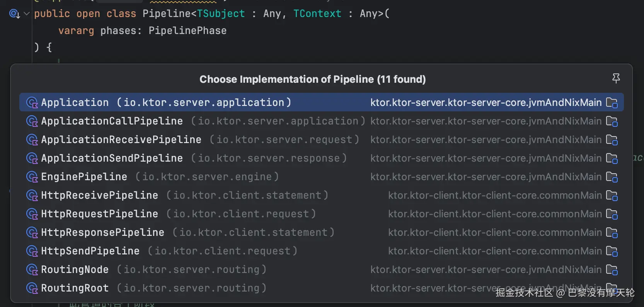
Task: Click the implementations gutter icon beside Pipeline class
Action: (14, 14)
